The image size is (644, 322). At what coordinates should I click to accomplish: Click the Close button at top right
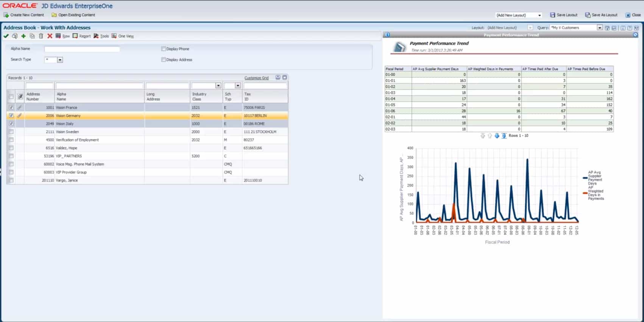tap(633, 15)
